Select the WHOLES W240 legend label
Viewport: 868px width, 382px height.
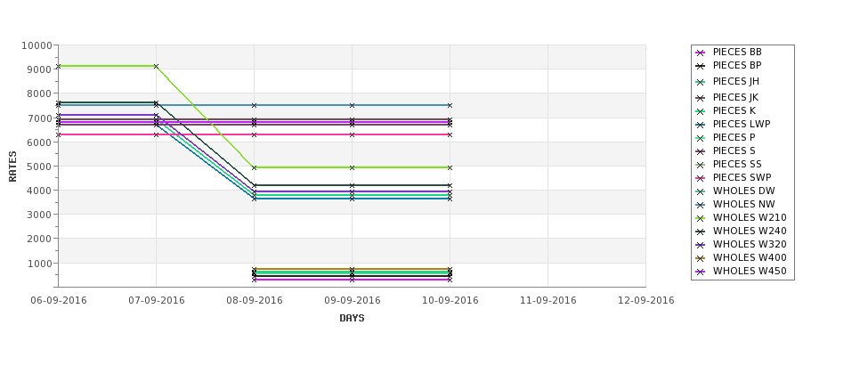(x=750, y=231)
